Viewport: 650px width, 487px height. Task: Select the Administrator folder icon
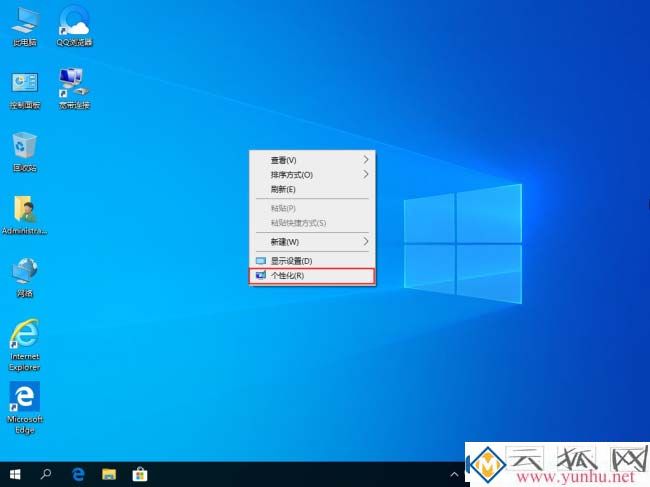[x=25, y=215]
